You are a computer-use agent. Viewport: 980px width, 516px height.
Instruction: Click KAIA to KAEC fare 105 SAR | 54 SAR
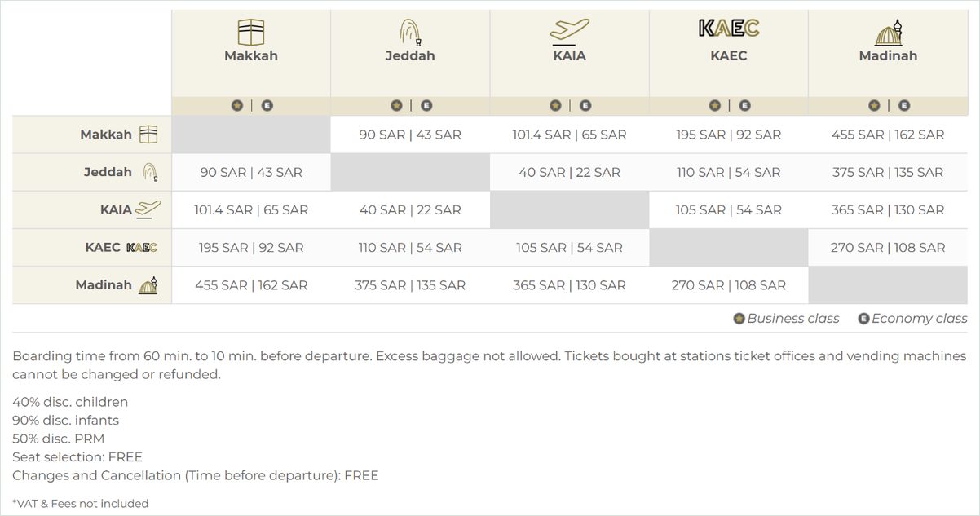tap(729, 209)
